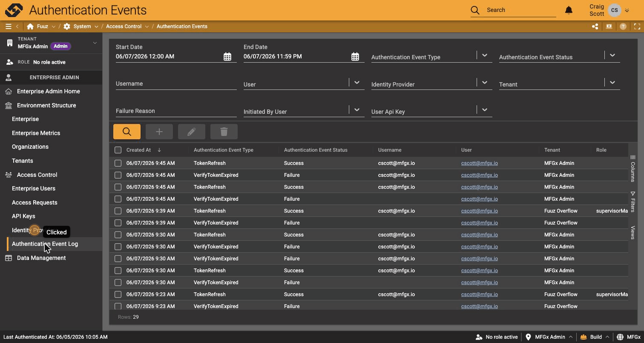Click supervisorMa role cell for 9:39 AM row
The height and width of the screenshot is (343, 644).
pos(612,211)
